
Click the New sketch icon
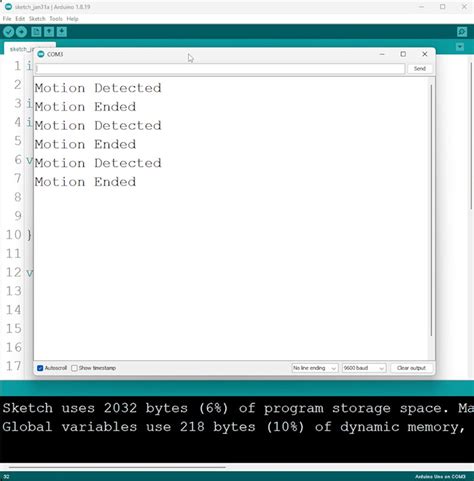(x=36, y=32)
